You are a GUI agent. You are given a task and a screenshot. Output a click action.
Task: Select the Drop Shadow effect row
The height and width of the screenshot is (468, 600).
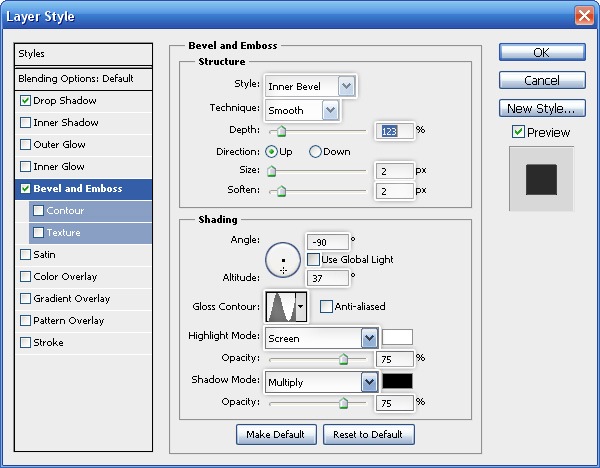[83, 101]
